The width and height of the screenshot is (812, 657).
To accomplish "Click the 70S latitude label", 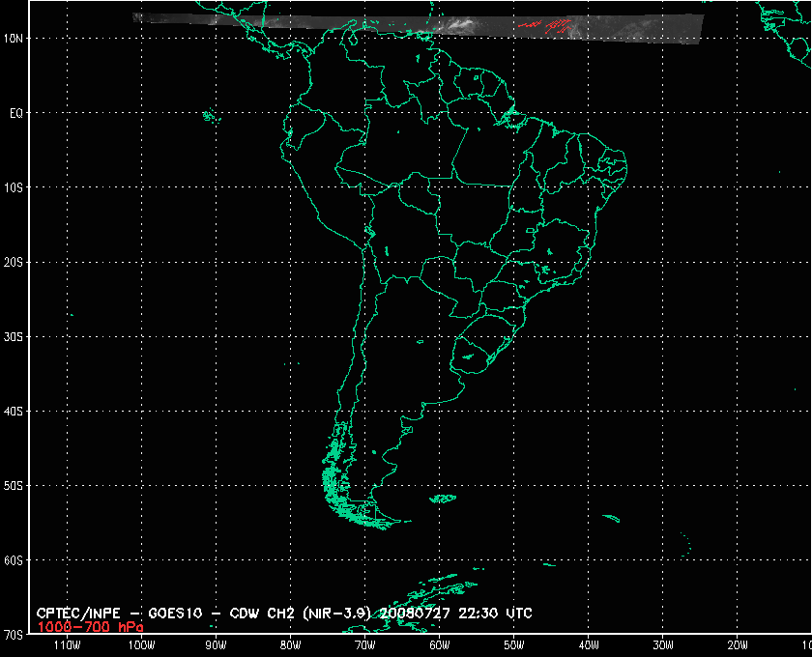I will 16,635.
